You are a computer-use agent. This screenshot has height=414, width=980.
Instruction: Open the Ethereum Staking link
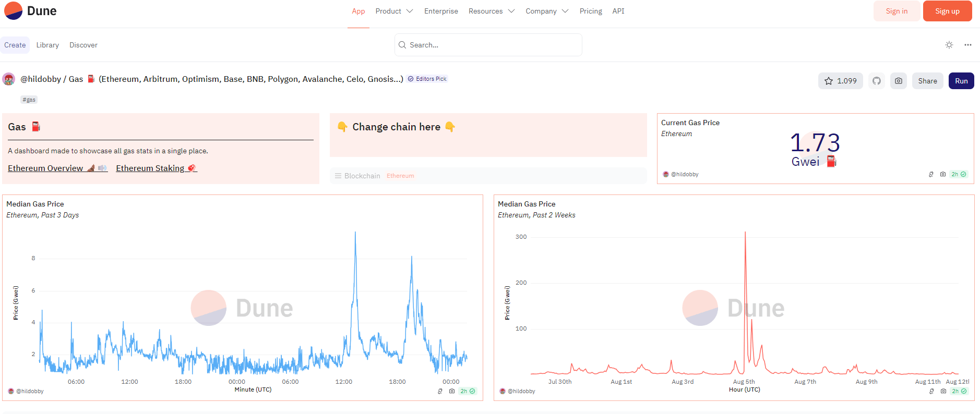[x=157, y=168]
